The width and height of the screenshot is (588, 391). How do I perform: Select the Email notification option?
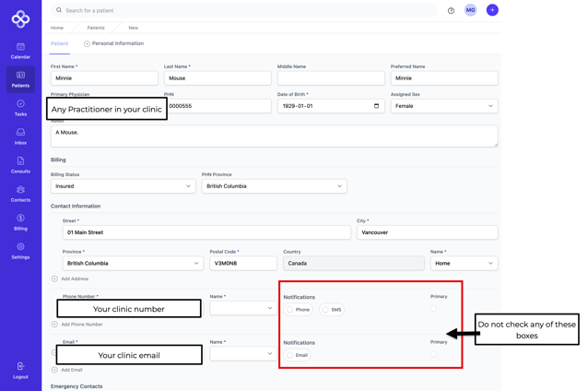[x=290, y=355]
